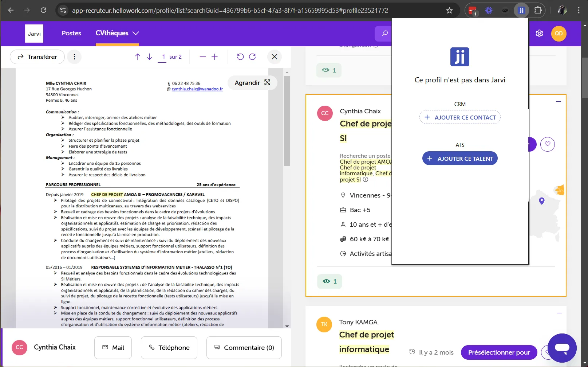Image resolution: width=588 pixels, height=367 pixels.
Task: Click the Ajouter ce talent button
Action: [x=460, y=159]
